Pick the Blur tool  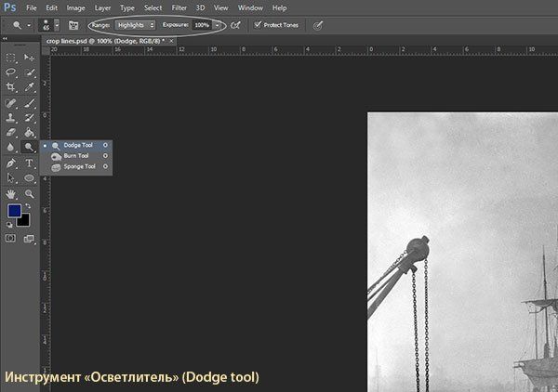(10, 147)
